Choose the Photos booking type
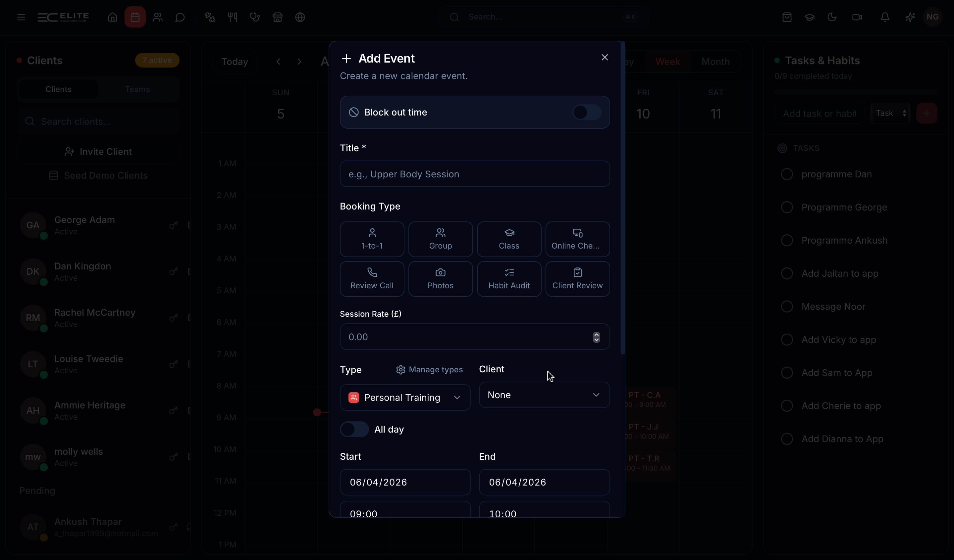Viewport: 954px width, 560px height. [x=440, y=279]
